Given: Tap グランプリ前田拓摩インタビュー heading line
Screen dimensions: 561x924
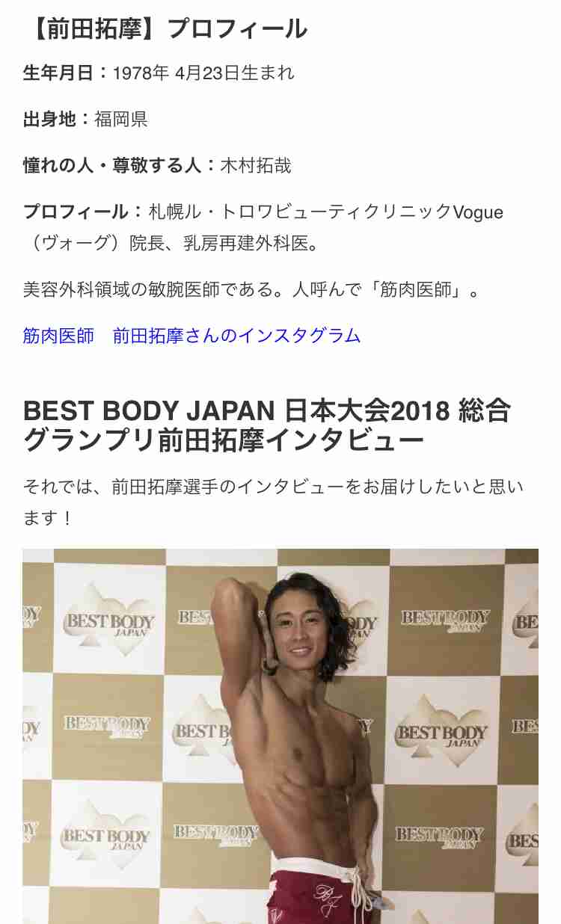Looking at the screenshot, I should [224, 441].
